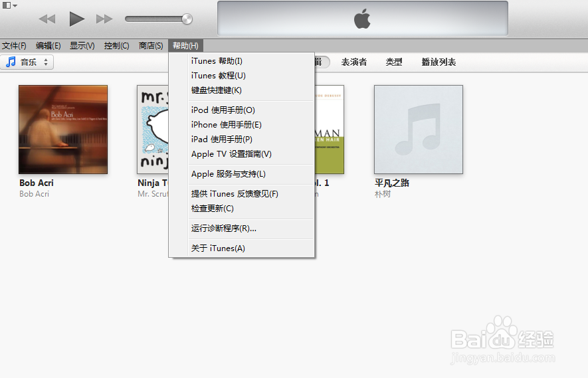Switch to the 播放列表 tab
The width and height of the screenshot is (588, 378).
click(439, 62)
